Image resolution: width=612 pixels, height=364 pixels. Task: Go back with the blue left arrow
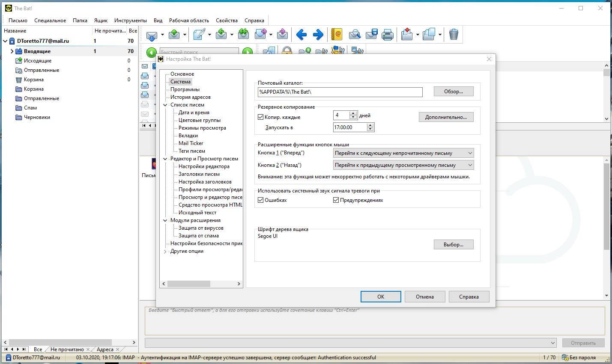(301, 35)
